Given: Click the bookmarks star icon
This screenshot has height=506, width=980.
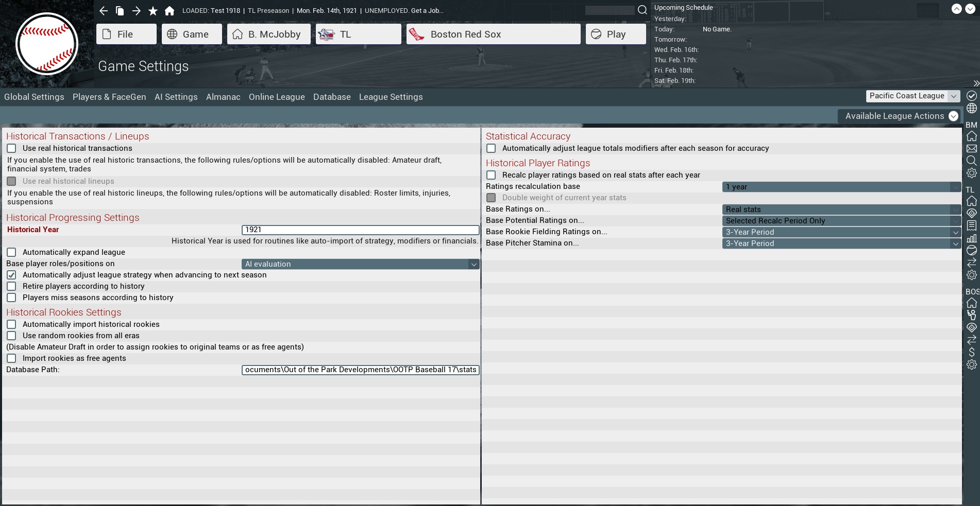Looking at the screenshot, I should (x=153, y=11).
